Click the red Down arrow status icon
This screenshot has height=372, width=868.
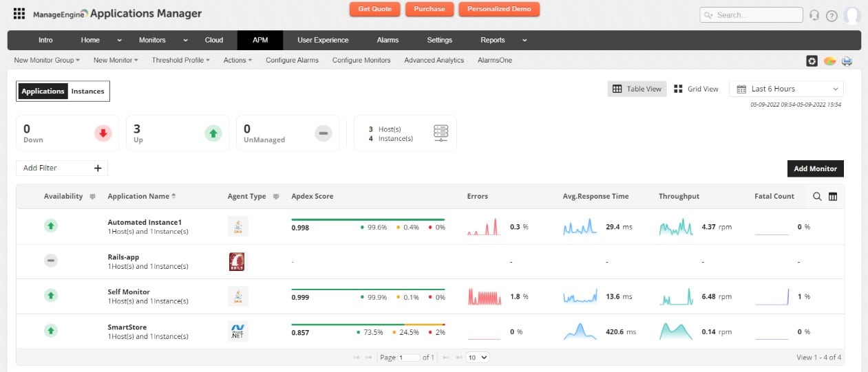[x=103, y=133]
